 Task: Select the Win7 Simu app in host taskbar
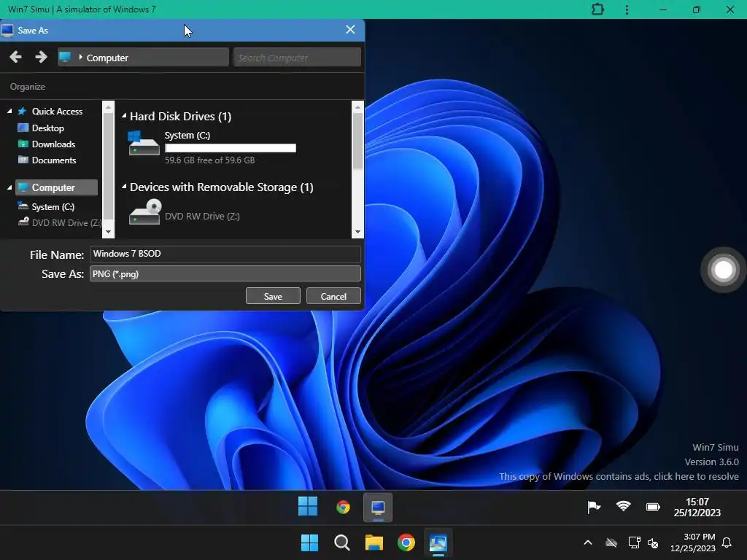pos(438,542)
